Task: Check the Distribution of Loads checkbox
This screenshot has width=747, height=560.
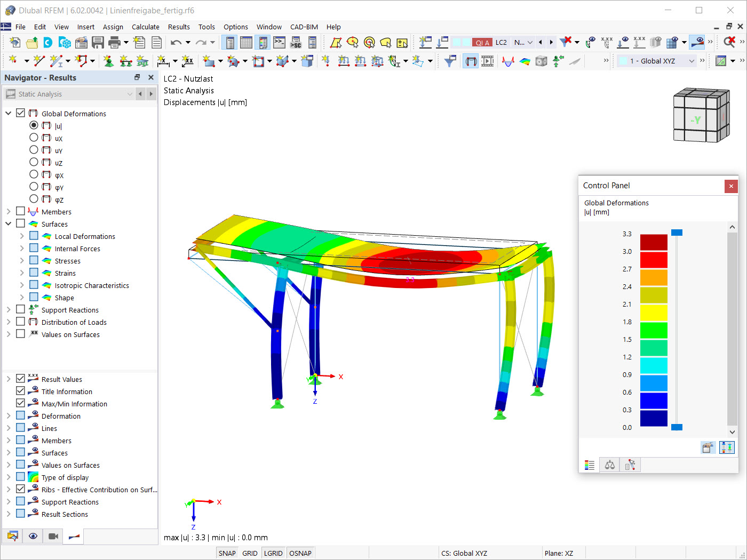Action: (21, 322)
